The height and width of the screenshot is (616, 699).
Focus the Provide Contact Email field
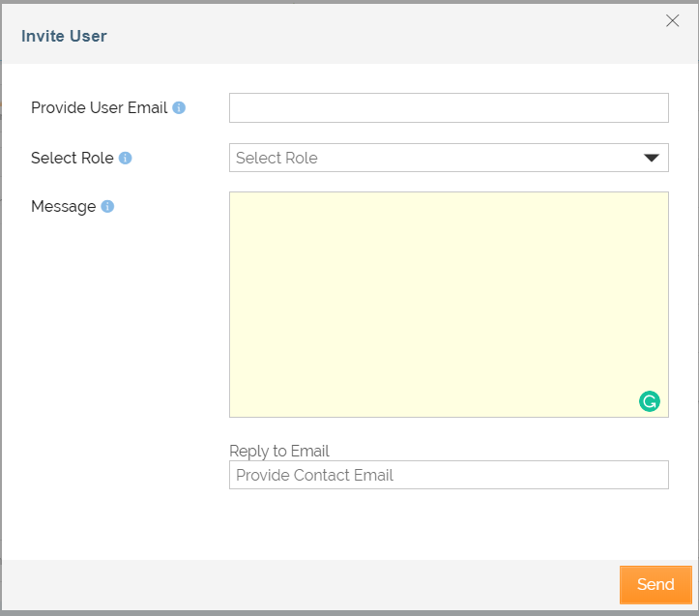pyautogui.click(x=449, y=475)
